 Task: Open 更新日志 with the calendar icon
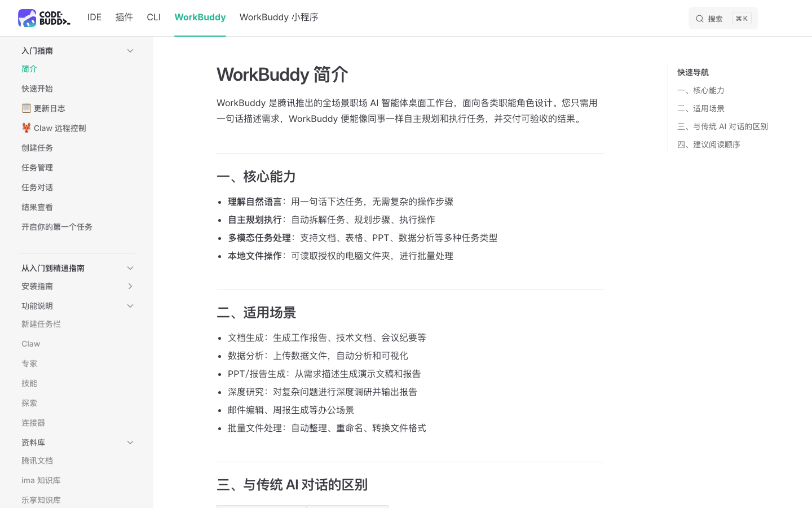click(x=43, y=108)
